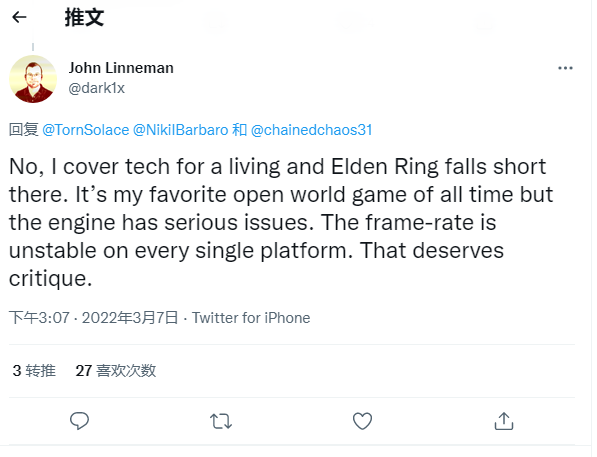Open the @dark1x handle
597x457 pixels.
(97, 88)
